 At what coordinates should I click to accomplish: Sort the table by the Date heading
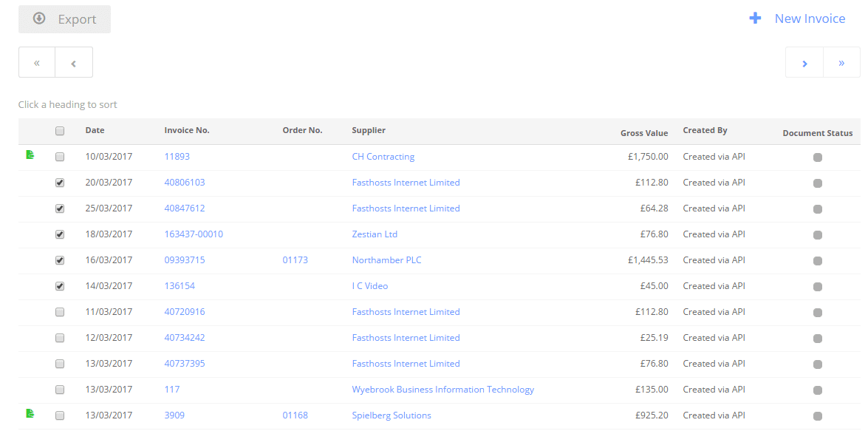(x=95, y=130)
